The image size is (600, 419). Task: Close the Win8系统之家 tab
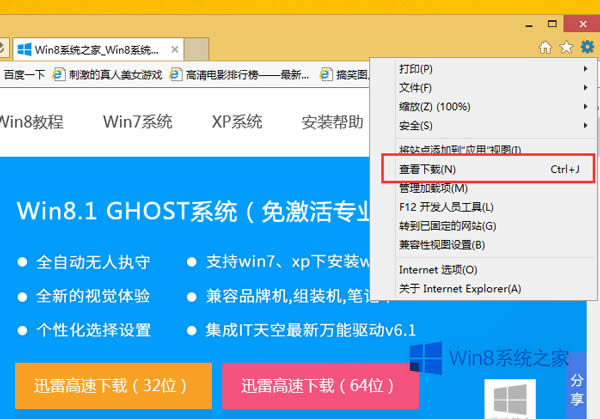tap(174, 49)
